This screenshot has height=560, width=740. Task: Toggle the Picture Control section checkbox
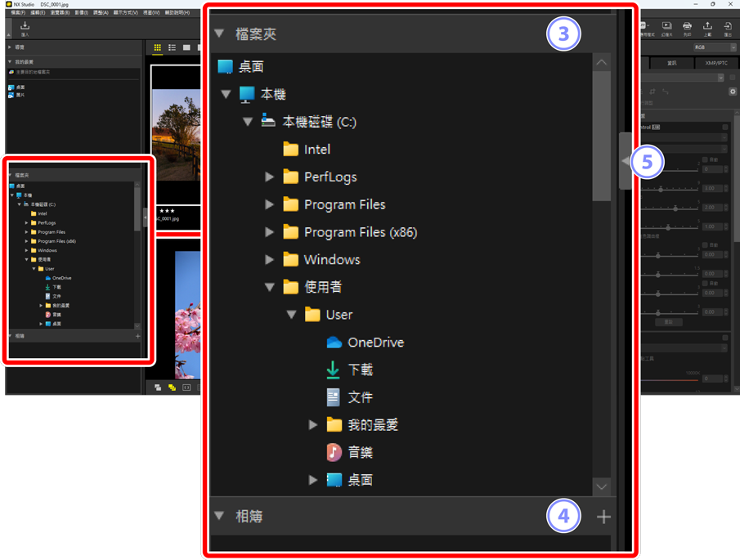(x=725, y=128)
